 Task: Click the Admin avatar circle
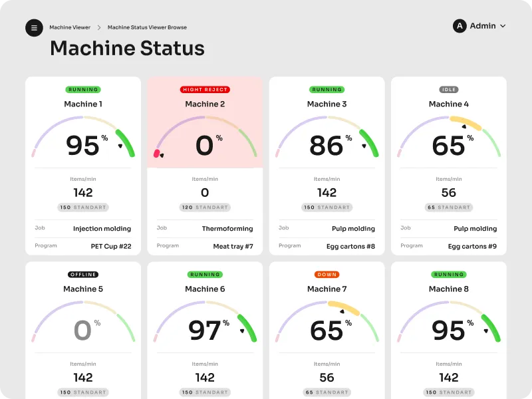pyautogui.click(x=460, y=26)
